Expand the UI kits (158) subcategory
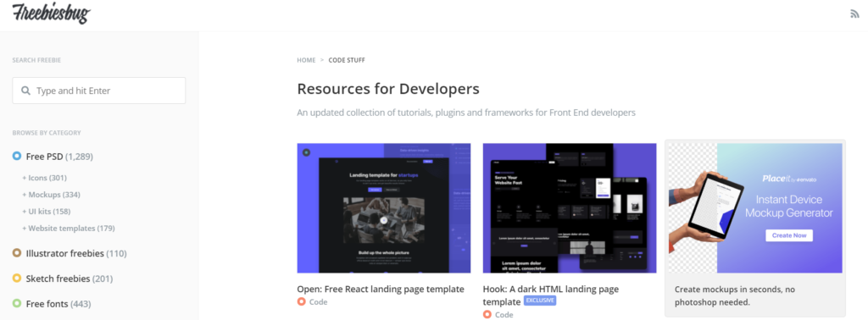Screen dimensions: 868x320 point(46,211)
